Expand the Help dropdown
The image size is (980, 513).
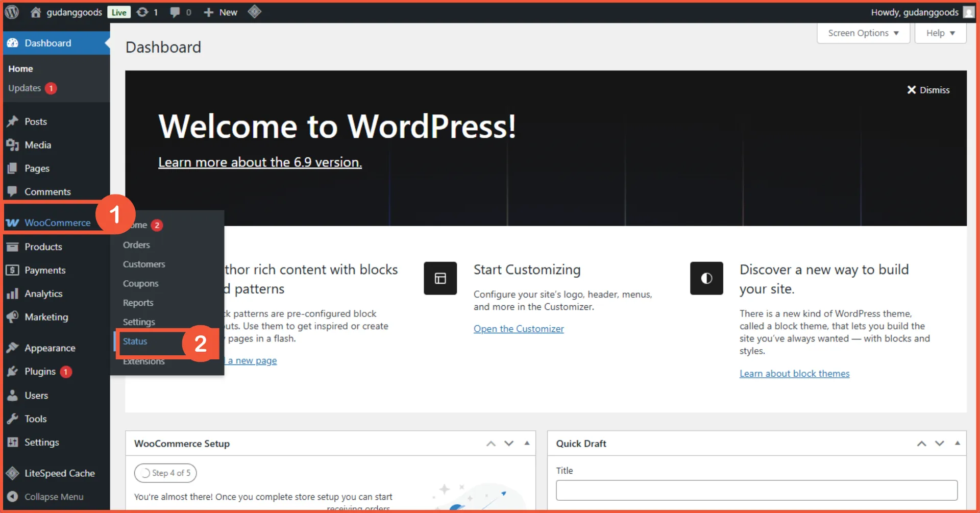[940, 33]
